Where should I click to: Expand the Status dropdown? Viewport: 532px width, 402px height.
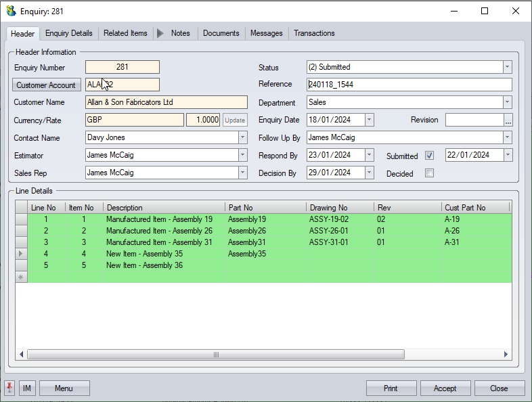click(507, 67)
